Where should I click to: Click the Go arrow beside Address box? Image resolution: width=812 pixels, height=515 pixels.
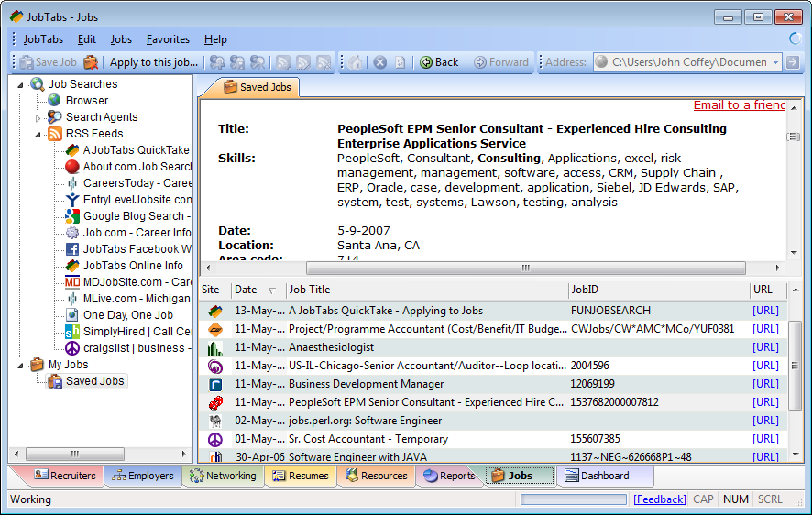pyautogui.click(x=793, y=62)
